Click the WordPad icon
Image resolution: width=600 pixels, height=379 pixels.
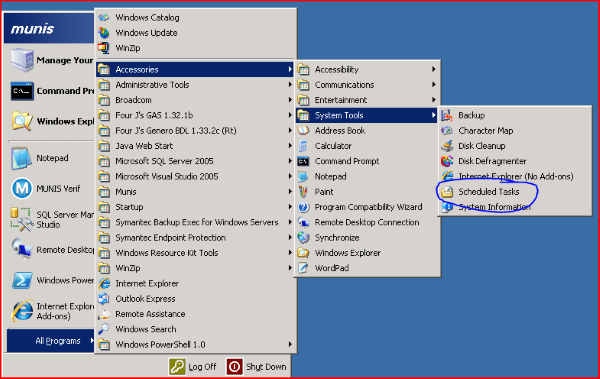click(303, 268)
